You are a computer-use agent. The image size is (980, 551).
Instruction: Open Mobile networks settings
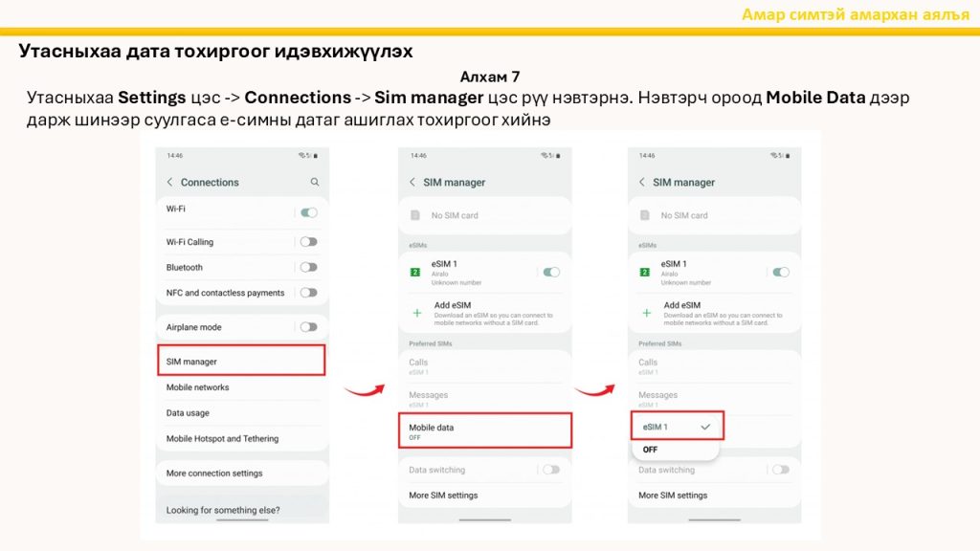tap(198, 387)
